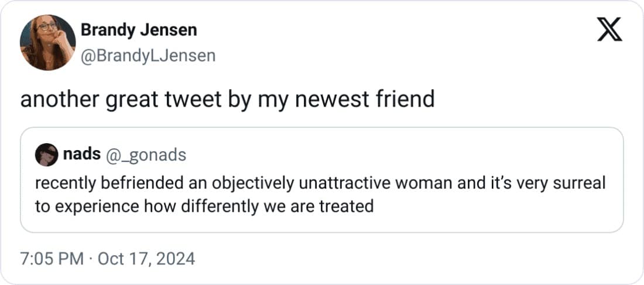
Task: Click the nads avatar in quoted tweet
Action: [x=46, y=155]
